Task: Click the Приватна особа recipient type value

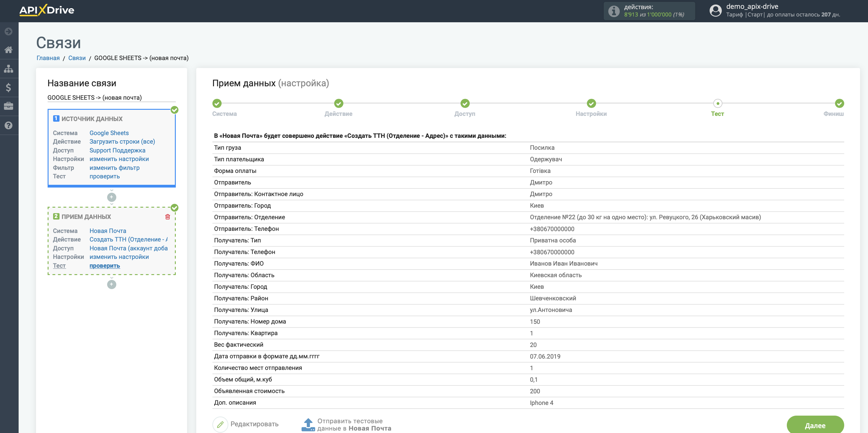Action: pos(553,240)
